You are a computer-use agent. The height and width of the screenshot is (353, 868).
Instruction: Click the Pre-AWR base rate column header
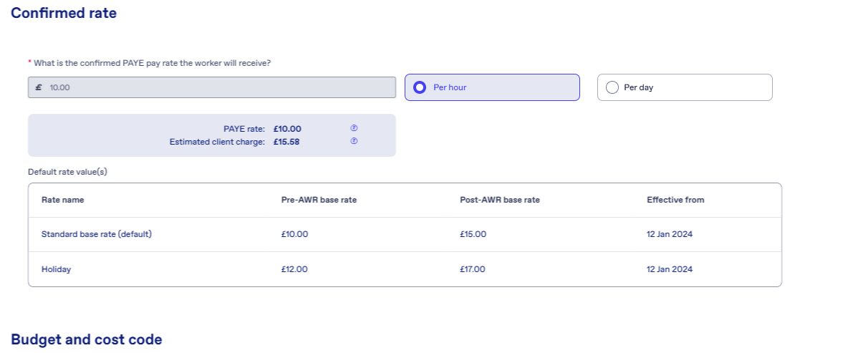319,200
